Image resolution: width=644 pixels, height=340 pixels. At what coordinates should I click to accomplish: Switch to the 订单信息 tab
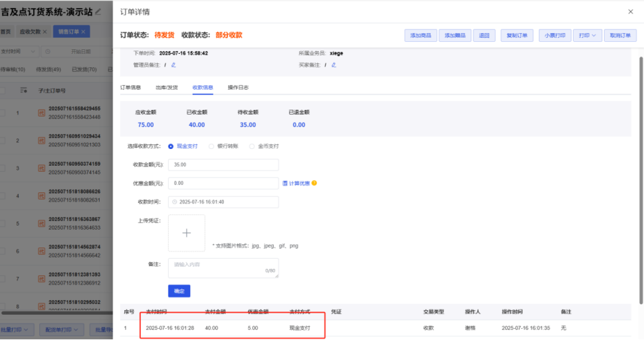[131, 88]
